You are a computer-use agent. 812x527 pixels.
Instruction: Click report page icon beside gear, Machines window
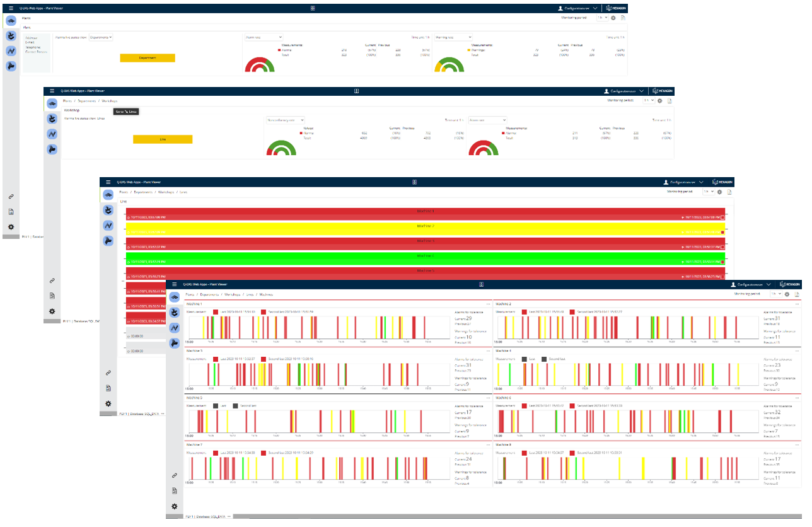point(797,294)
